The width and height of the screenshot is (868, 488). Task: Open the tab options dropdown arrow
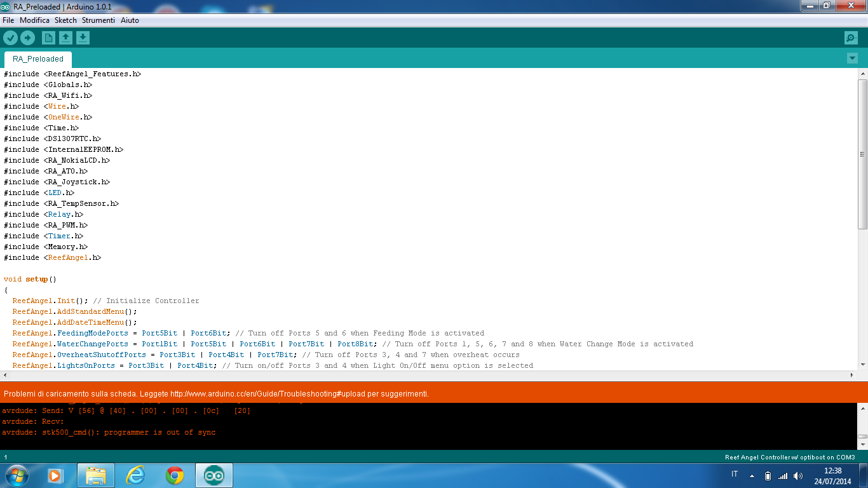point(852,58)
